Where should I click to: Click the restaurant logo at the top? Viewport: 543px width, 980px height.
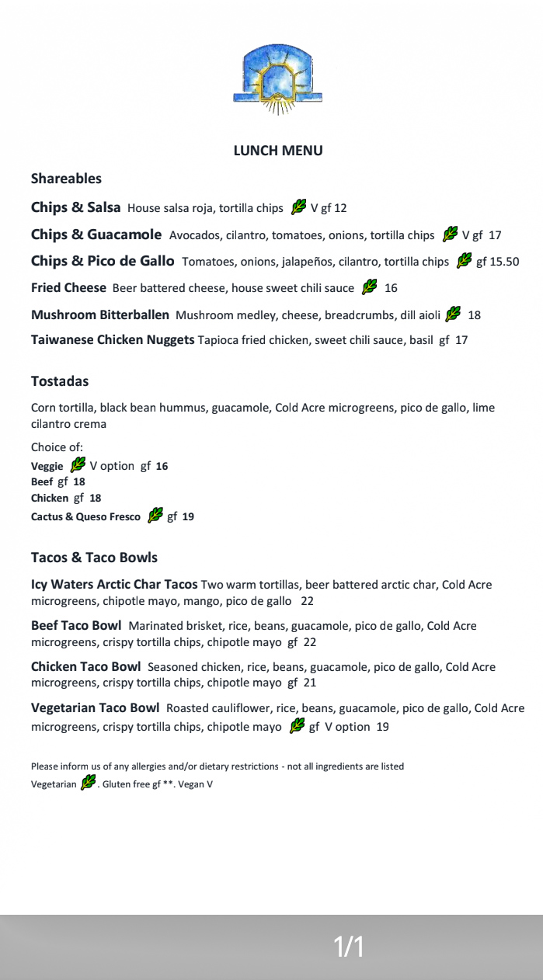pyautogui.click(x=277, y=78)
